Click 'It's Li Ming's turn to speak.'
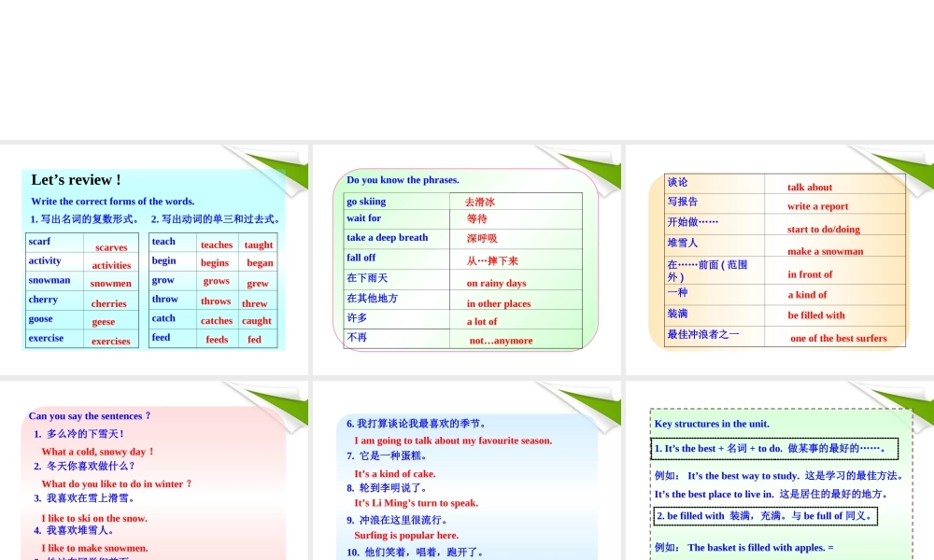Viewport: 934px width, 560px height. tap(416, 503)
